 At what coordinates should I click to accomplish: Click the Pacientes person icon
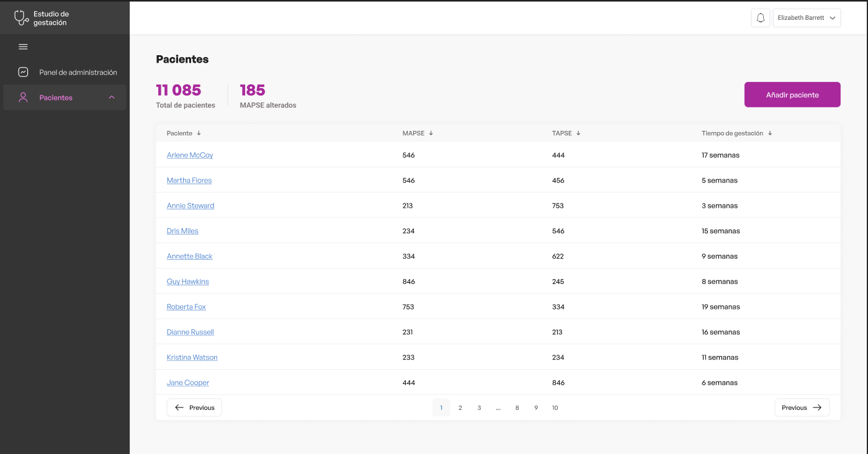tap(23, 97)
